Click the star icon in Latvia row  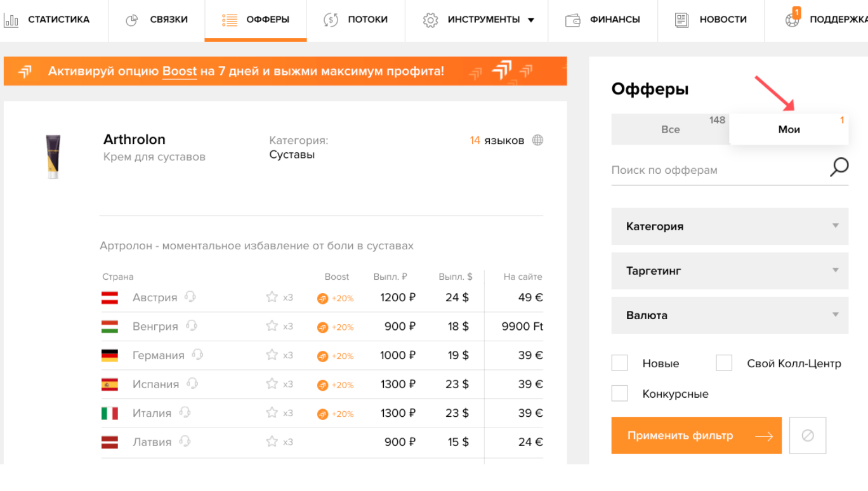[272, 442]
